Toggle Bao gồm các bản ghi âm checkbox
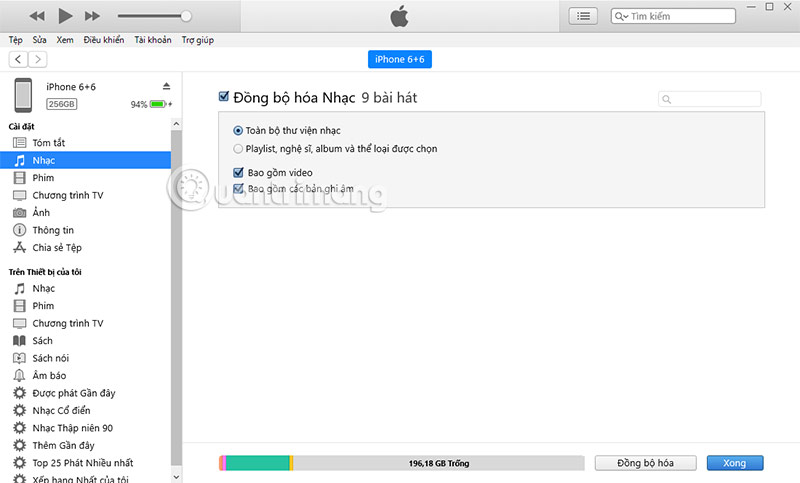Viewport: 800px width, 483px height. click(x=238, y=189)
